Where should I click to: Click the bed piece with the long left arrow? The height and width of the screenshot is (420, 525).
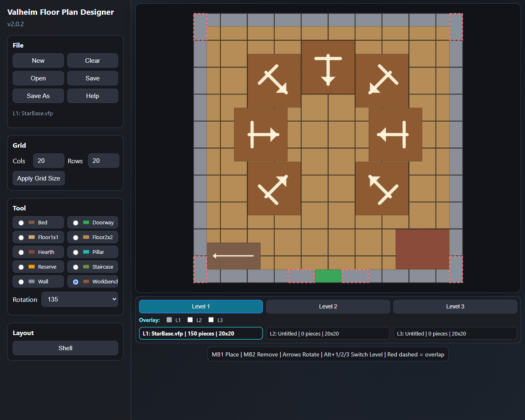point(234,256)
